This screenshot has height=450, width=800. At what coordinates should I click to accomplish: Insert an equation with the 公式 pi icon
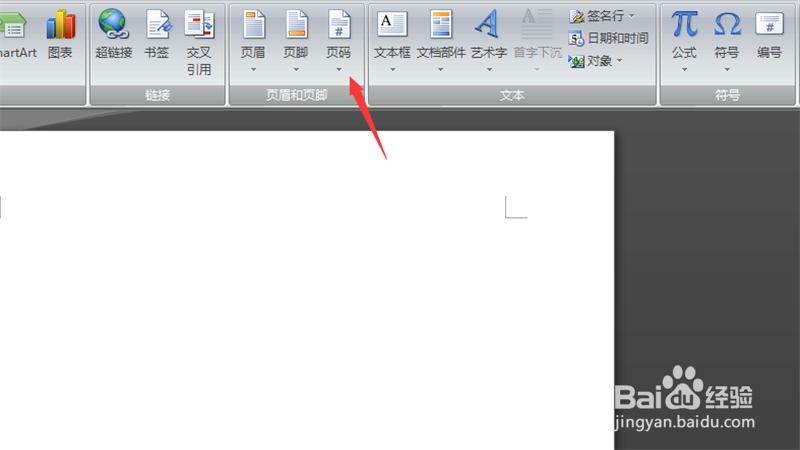[684, 23]
